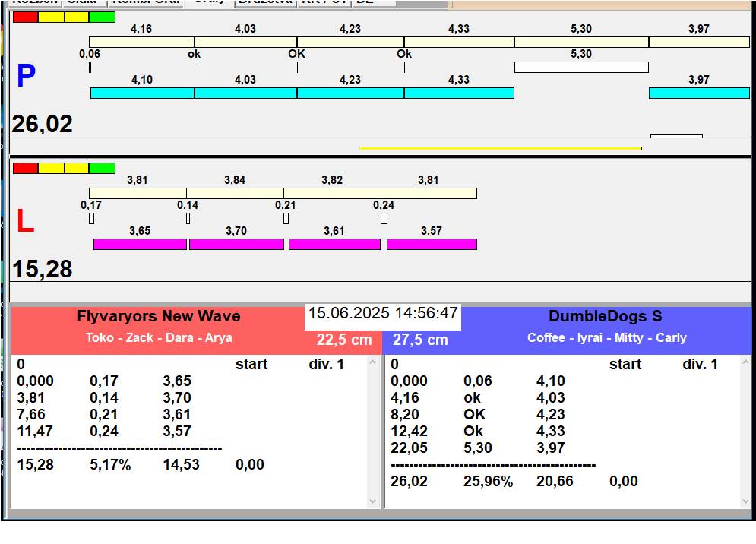
Task: Click the green start light in lane P
Action: 102,17
